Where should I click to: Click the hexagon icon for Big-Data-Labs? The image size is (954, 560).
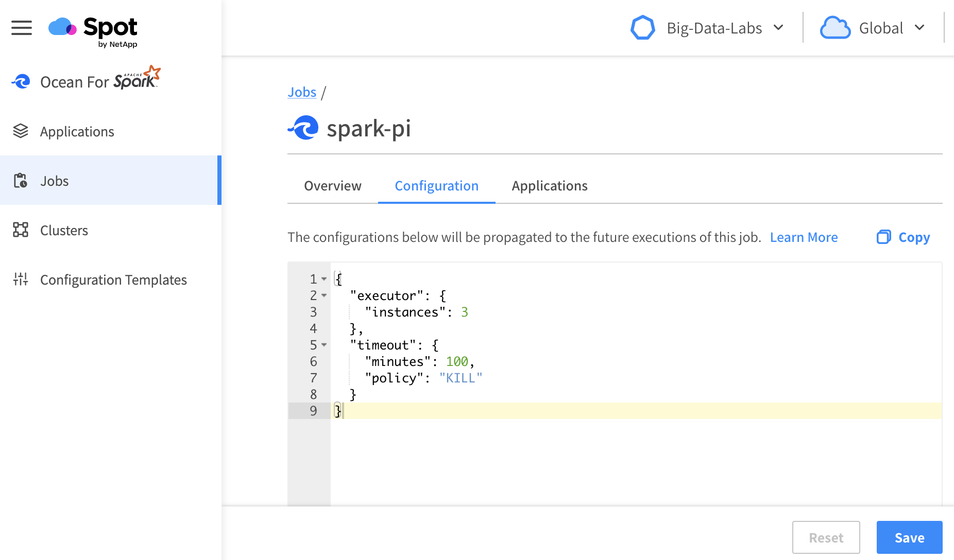pos(642,28)
